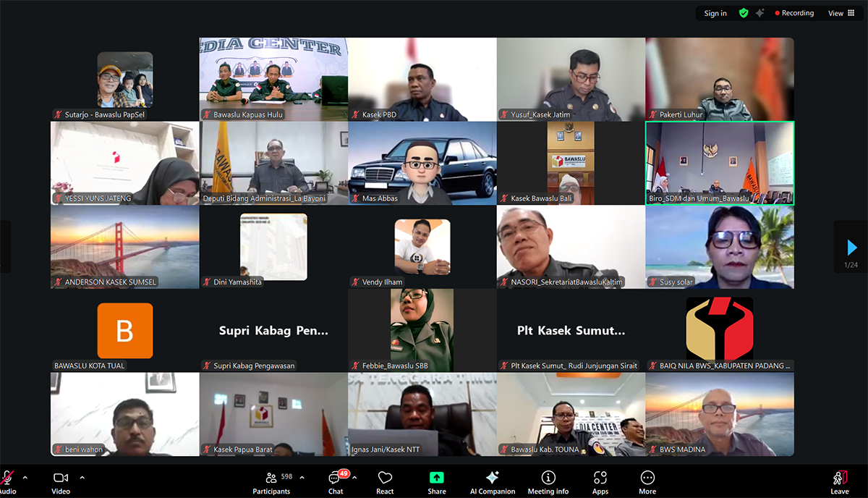868x498 pixels.
Task: Open the AI sparkle indicator at top
Action: [759, 13]
